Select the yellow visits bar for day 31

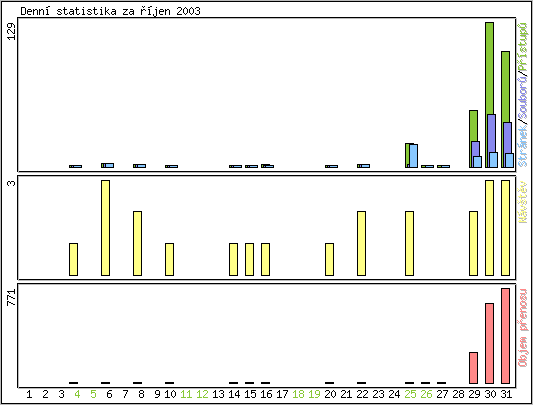(x=505, y=228)
